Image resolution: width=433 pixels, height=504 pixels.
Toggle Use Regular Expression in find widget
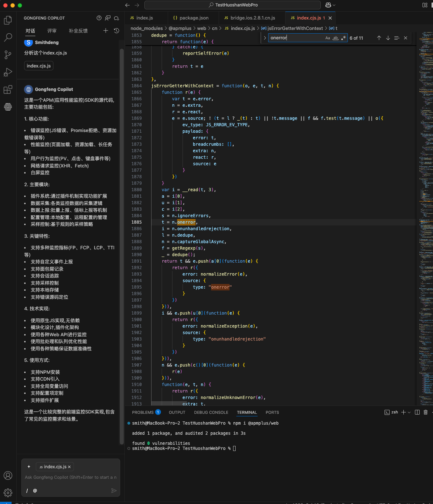pos(344,38)
